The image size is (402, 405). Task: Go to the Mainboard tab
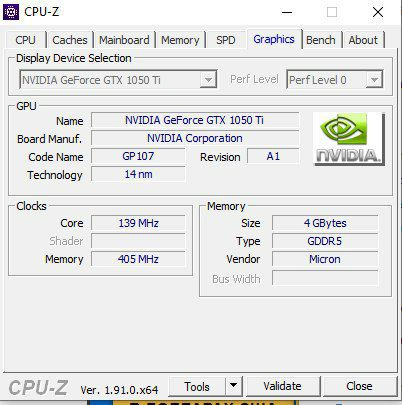click(124, 40)
